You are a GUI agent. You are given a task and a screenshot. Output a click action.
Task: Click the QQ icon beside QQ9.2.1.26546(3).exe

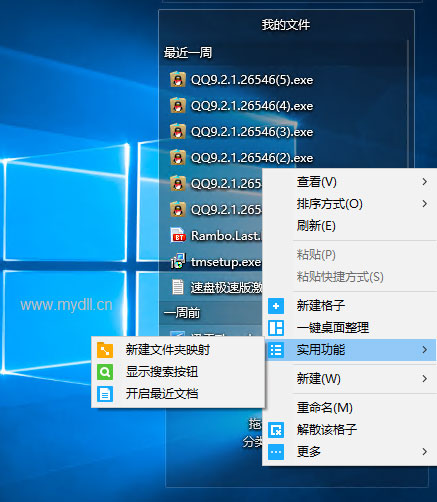[178, 131]
